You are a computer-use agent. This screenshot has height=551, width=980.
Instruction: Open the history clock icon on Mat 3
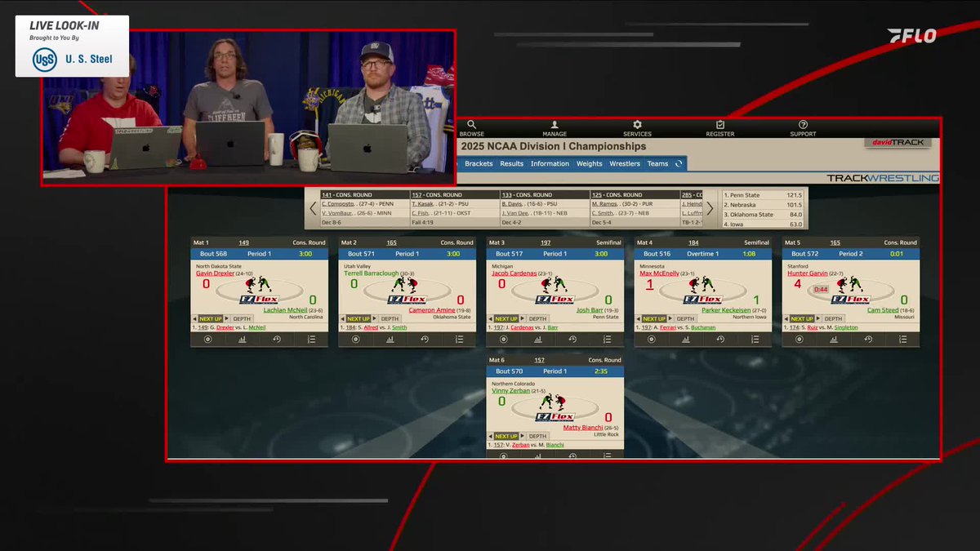tap(572, 340)
